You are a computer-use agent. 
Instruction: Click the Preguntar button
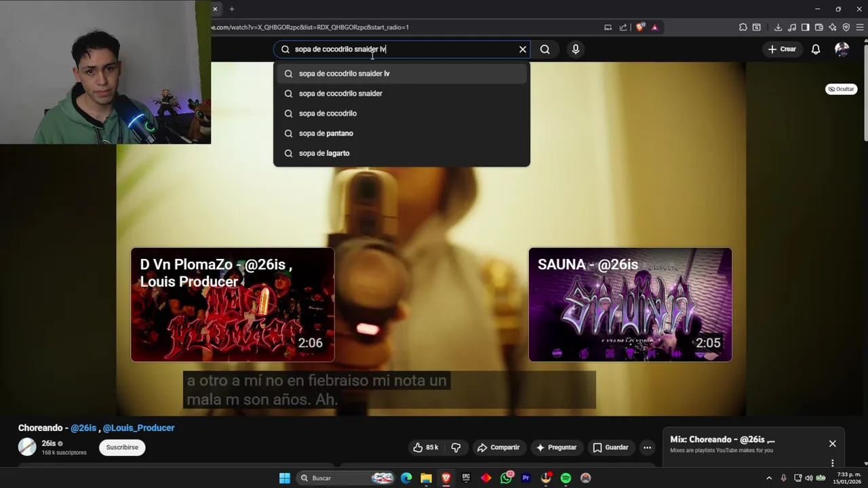click(556, 447)
